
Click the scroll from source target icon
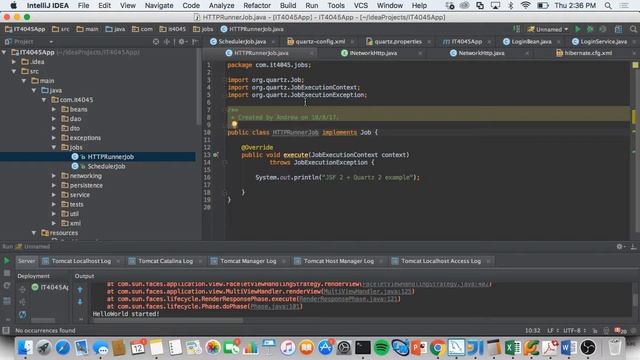(x=156, y=42)
